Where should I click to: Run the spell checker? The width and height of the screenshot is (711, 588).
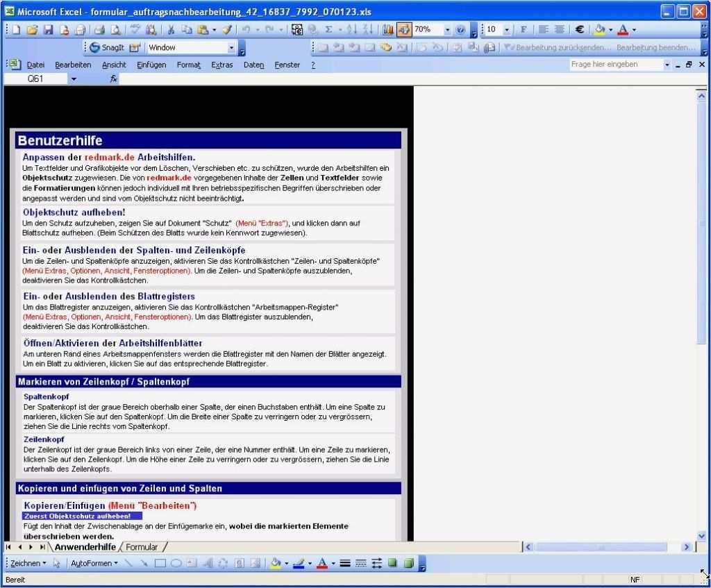(x=136, y=29)
